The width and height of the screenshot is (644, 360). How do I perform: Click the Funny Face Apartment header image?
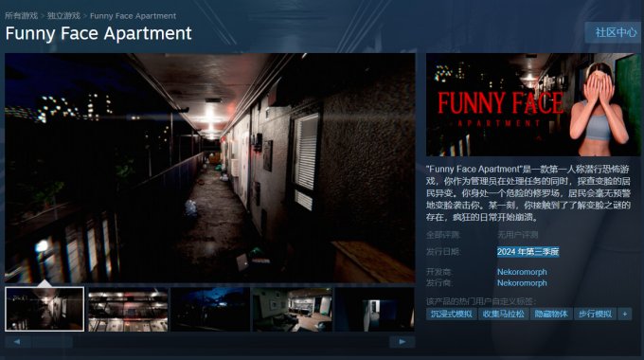point(533,104)
